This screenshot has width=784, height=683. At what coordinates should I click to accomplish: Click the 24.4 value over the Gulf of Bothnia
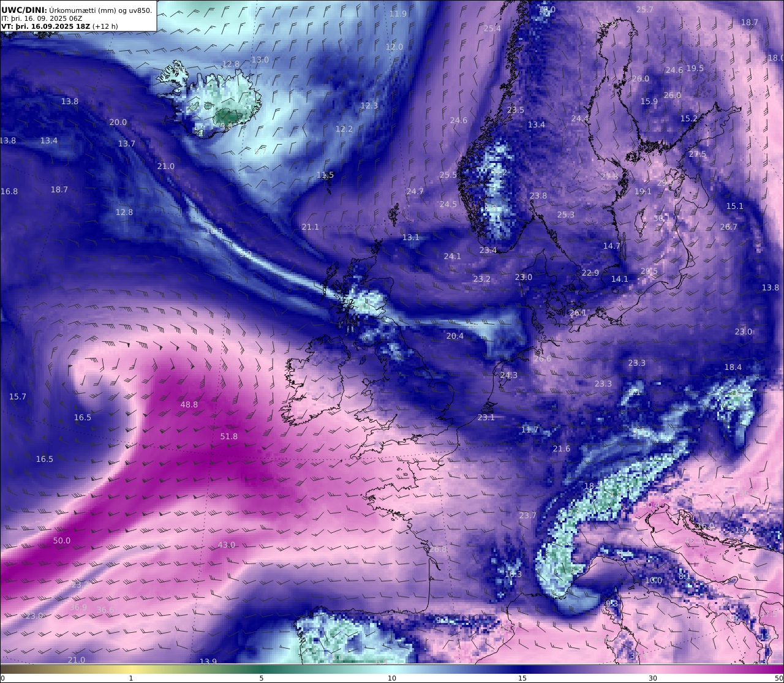tap(580, 118)
